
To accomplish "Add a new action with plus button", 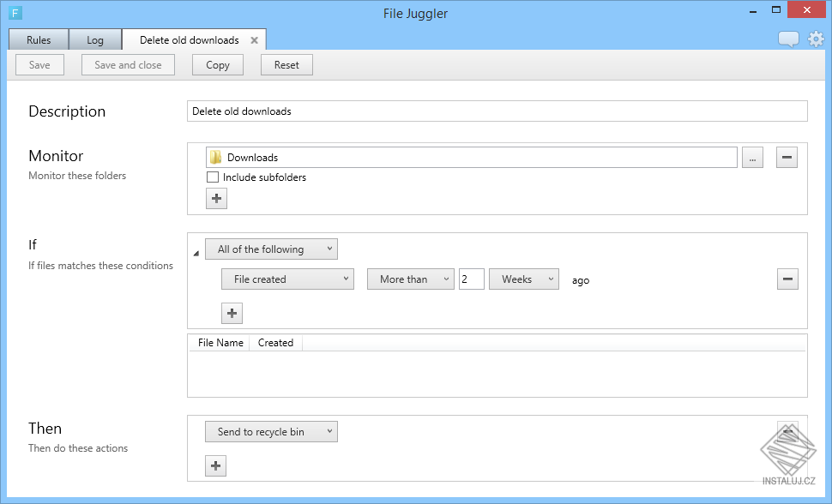I will tap(215, 465).
